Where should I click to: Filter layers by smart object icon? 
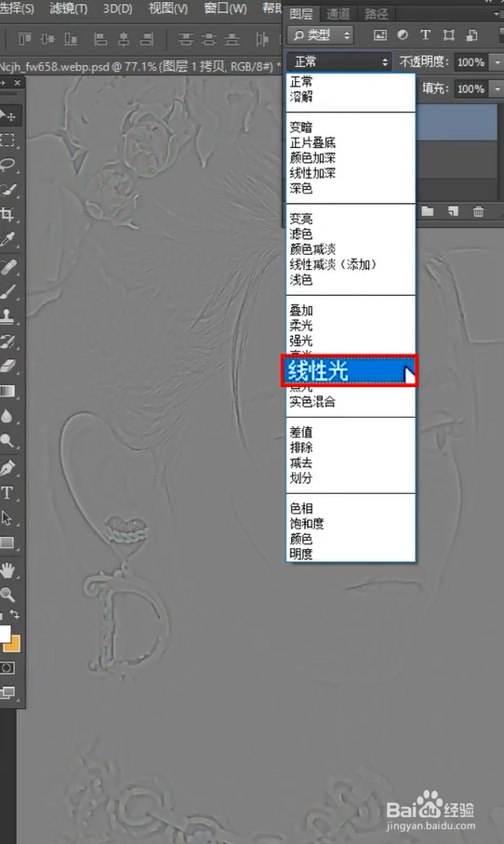[471, 35]
